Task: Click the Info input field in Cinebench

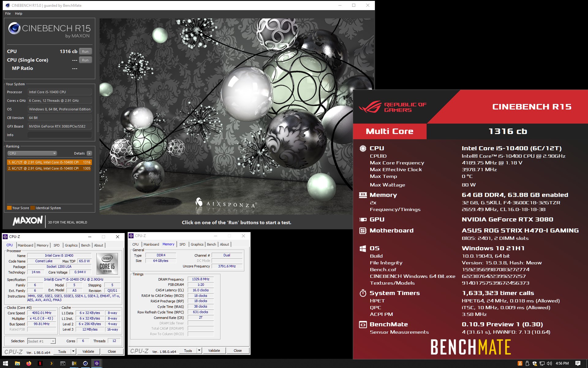Action: (60, 135)
